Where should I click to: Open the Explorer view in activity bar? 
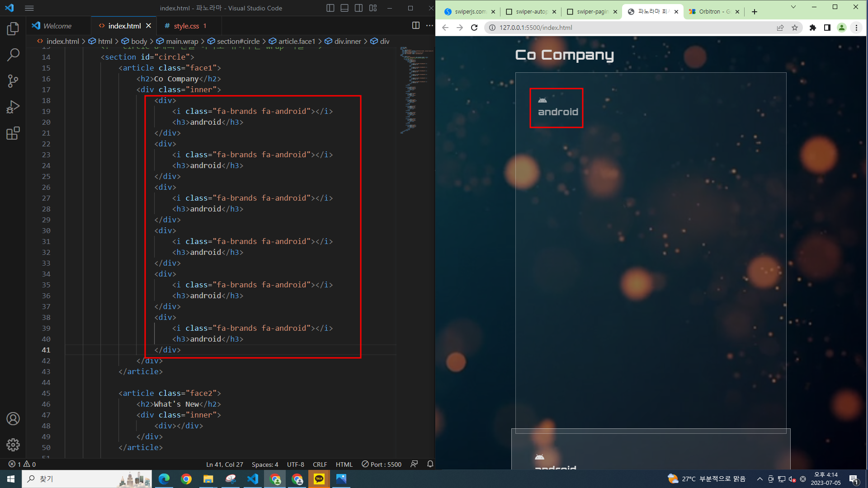[13, 29]
